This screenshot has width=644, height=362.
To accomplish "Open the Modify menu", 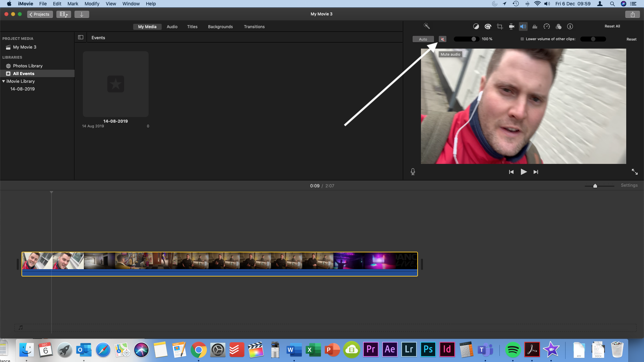I will pos(92,4).
